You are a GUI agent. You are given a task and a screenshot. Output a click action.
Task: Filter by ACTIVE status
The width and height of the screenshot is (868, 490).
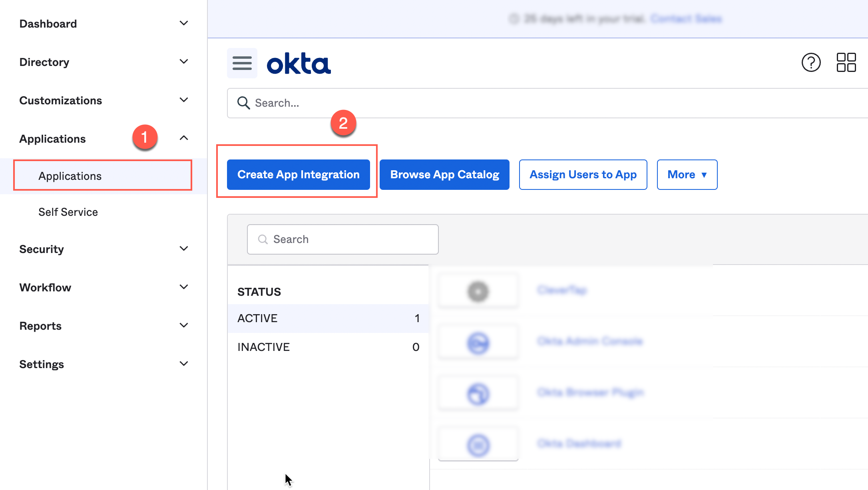pos(328,318)
